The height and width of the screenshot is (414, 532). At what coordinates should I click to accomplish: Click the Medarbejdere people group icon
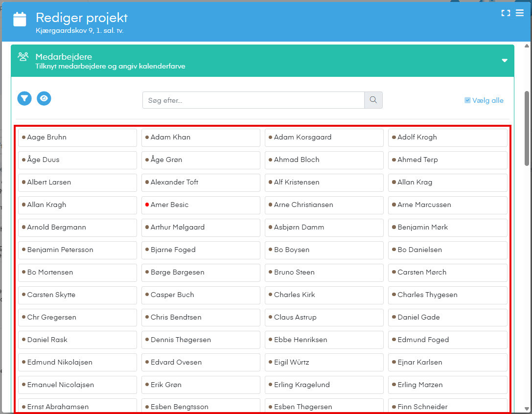pos(23,57)
